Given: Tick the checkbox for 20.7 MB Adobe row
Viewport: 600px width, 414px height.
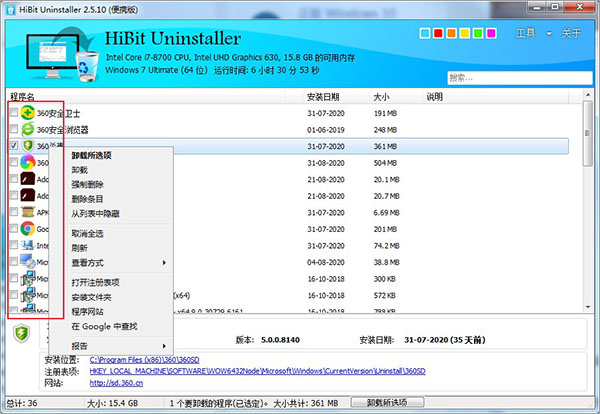Looking at the screenshot, I should pyautogui.click(x=14, y=195).
